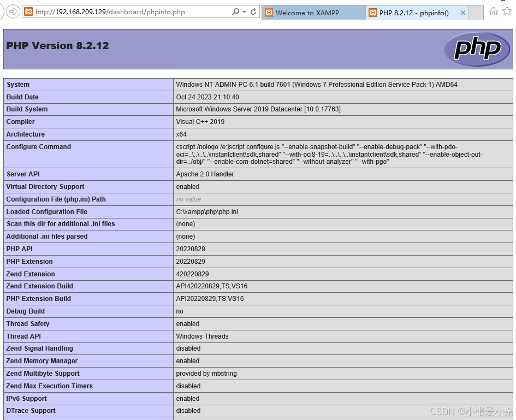Click the Compiler label

[x=20, y=121]
